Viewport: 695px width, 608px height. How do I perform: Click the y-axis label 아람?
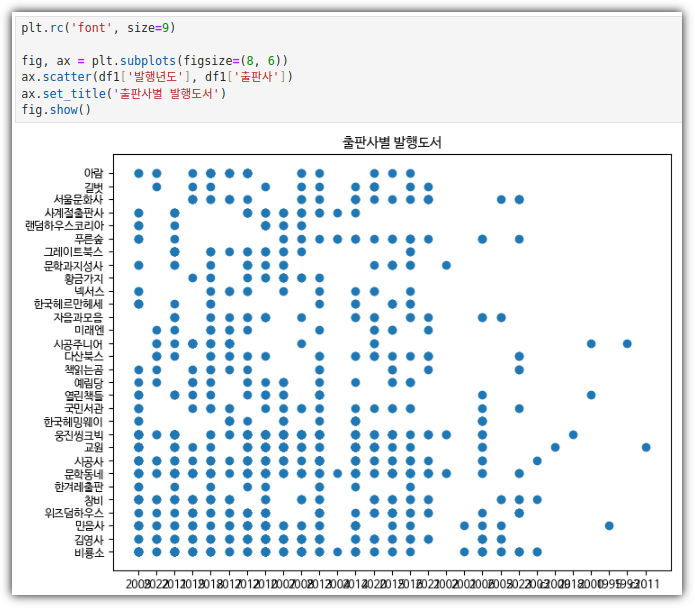94,173
